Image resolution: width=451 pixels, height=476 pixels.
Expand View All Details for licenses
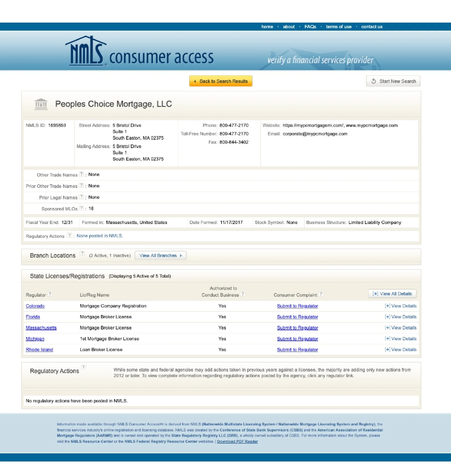392,294
